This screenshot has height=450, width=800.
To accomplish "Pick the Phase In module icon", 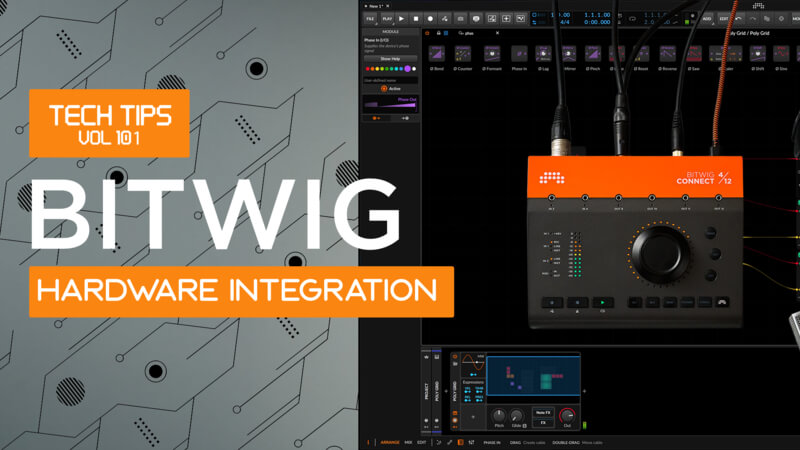I will pyautogui.click(x=518, y=55).
